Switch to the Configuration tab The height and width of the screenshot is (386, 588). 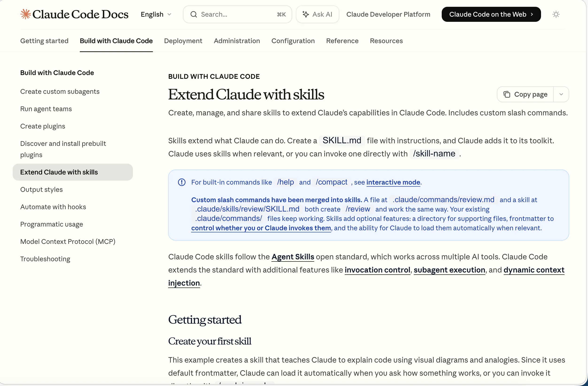pos(293,41)
